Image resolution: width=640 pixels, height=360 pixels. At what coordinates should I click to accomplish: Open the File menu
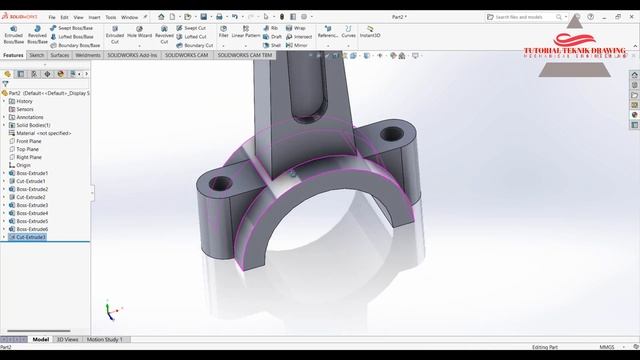52,17
